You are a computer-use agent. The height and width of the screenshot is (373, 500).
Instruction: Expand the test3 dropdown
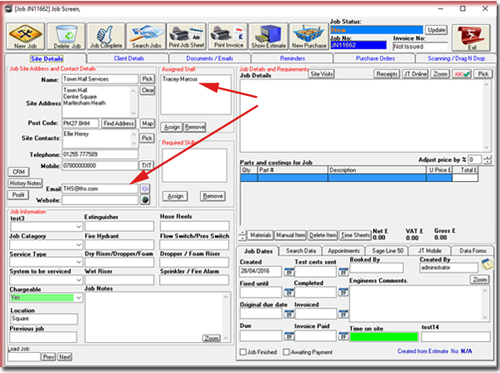pos(78,227)
